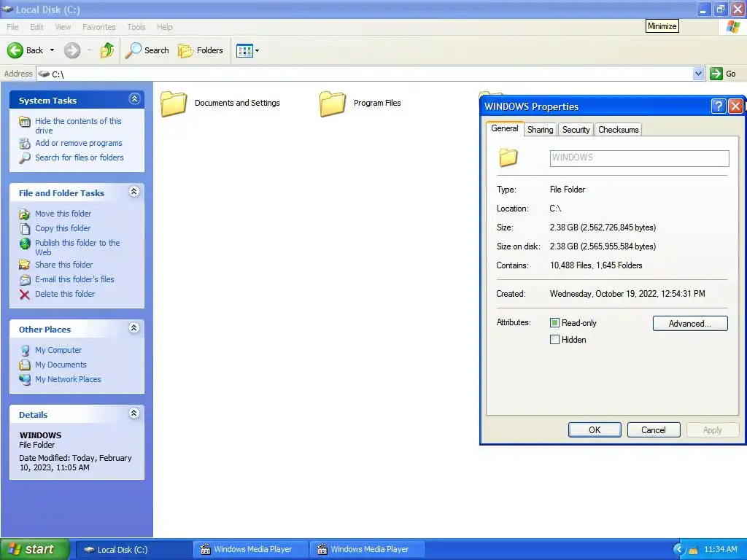Click the red X Delete folder icon

[x=25, y=295]
